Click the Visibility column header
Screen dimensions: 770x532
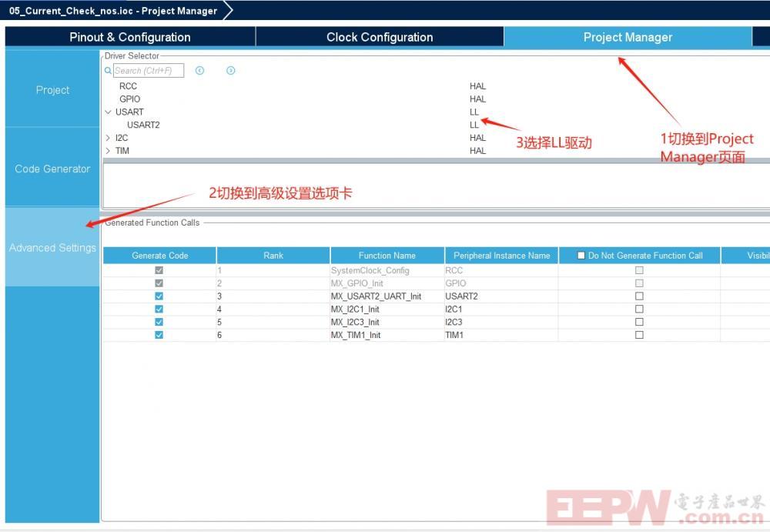[745, 256]
